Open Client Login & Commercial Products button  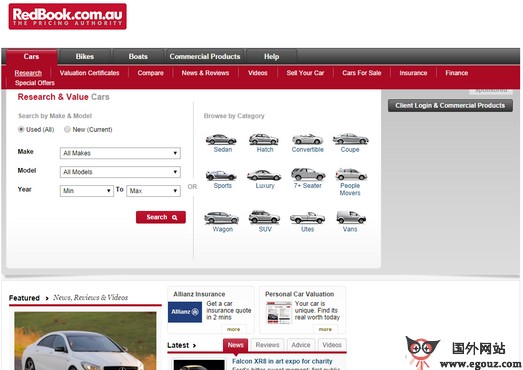[450, 105]
